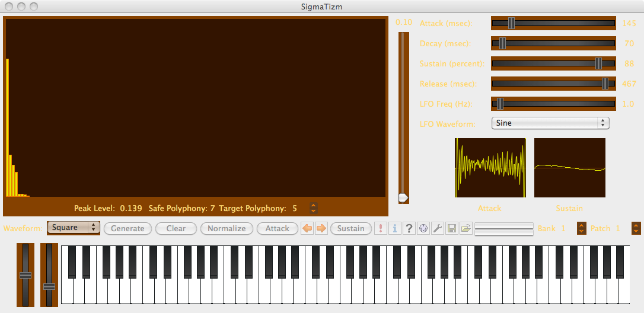Save patch with the floppy disk icon

(x=451, y=228)
